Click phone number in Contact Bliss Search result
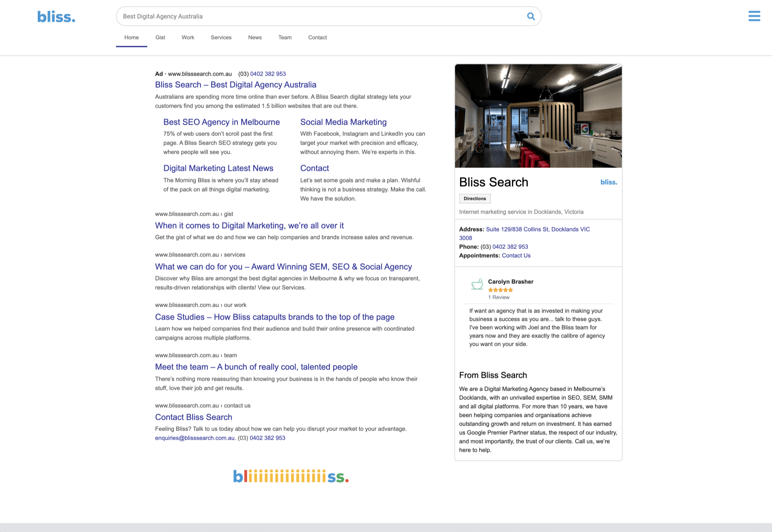Screen dimensions: 772x532 [x=267, y=438]
